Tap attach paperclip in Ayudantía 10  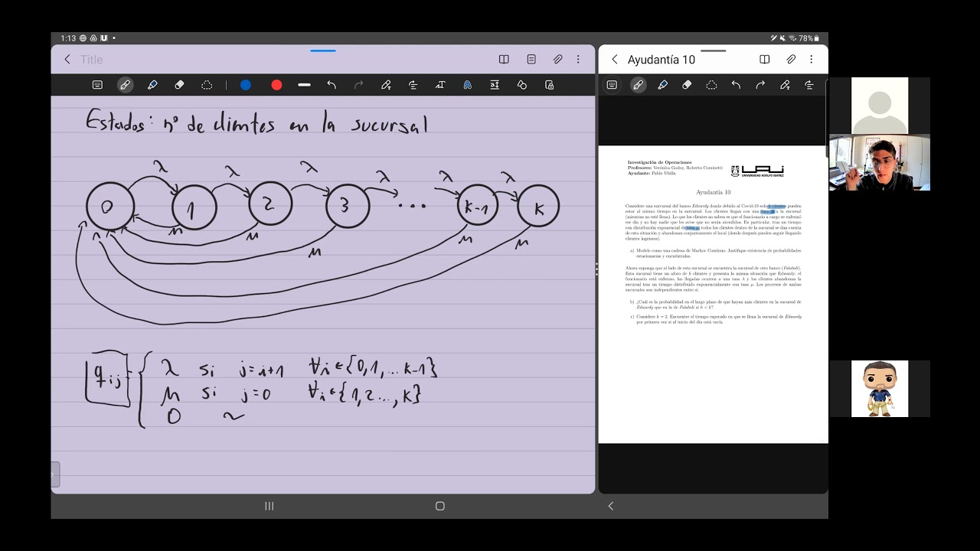(791, 59)
